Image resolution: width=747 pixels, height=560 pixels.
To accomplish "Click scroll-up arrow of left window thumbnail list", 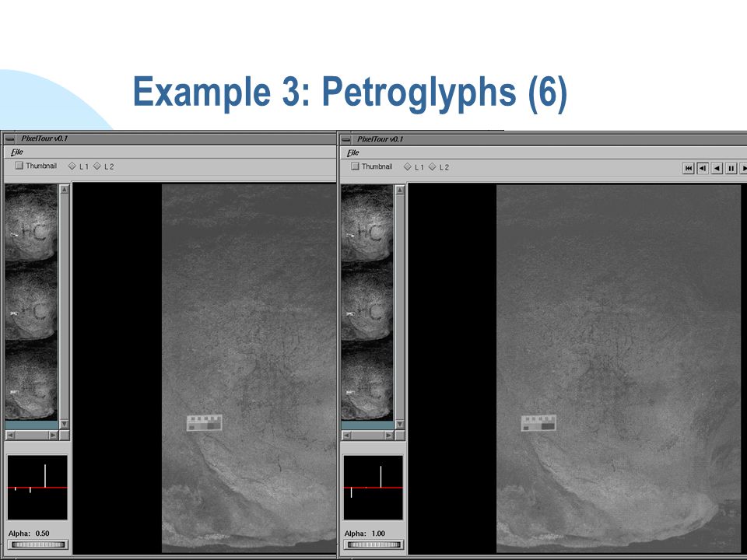I will [x=65, y=190].
